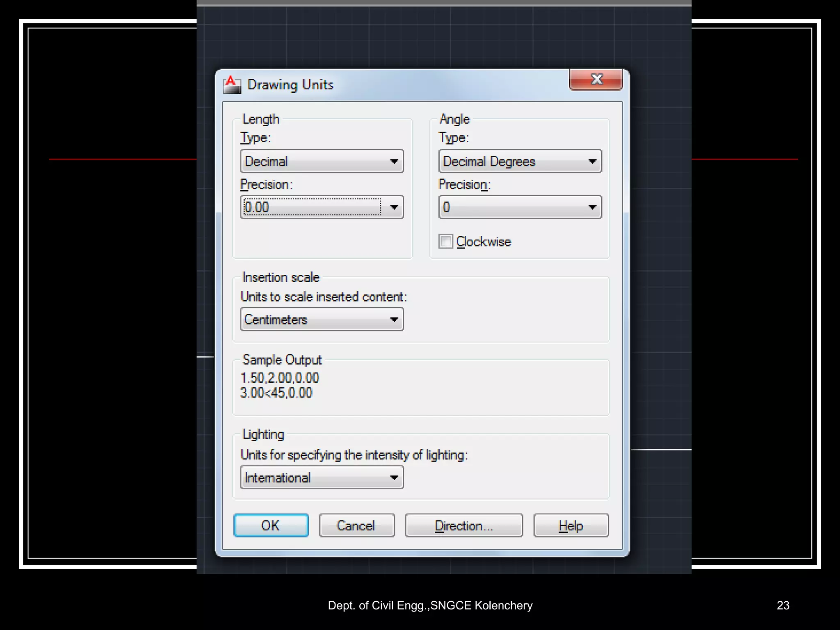
Task: Click the Clockwise label text
Action: point(484,242)
